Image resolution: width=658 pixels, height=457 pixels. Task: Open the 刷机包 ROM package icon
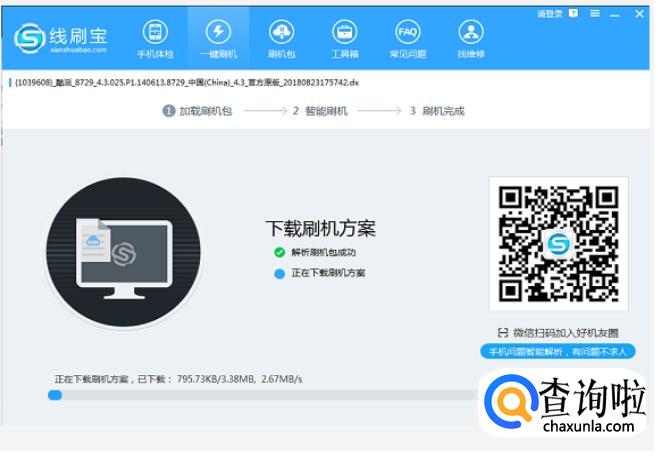point(282,39)
